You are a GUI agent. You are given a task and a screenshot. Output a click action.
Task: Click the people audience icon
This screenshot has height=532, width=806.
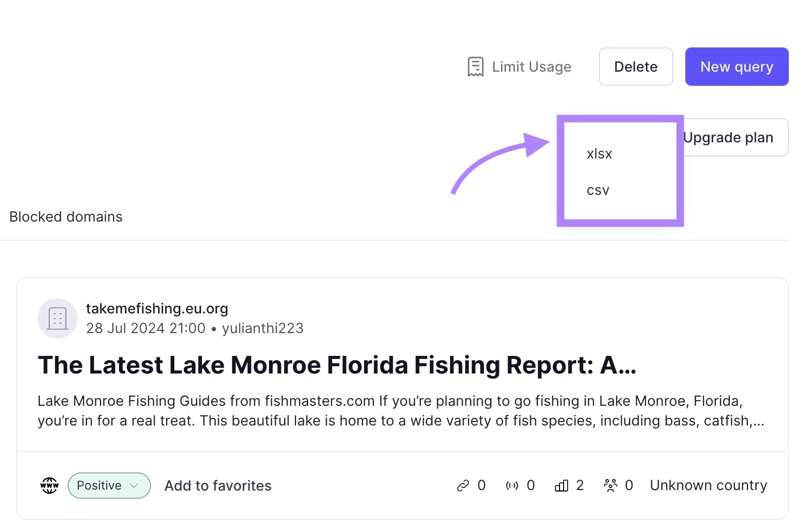coord(611,486)
